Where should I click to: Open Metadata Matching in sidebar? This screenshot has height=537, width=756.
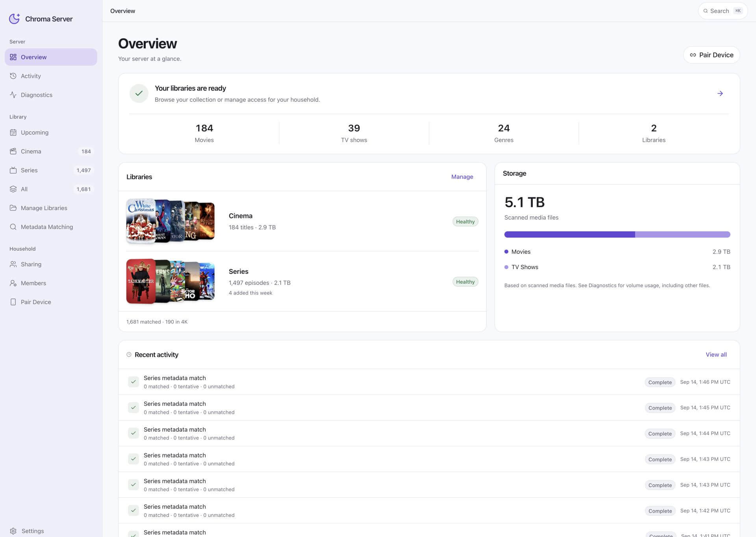click(x=51, y=227)
